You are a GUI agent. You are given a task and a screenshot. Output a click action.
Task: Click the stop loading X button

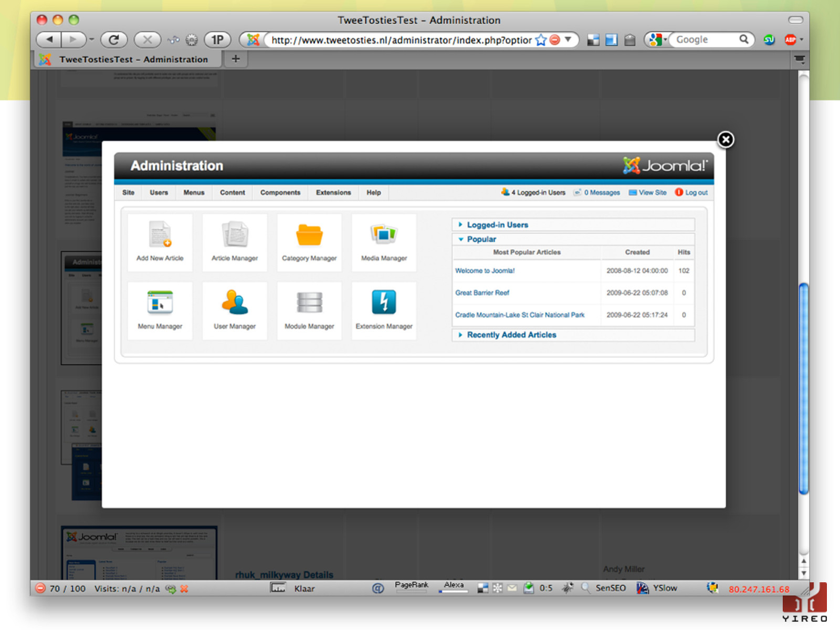[148, 39]
